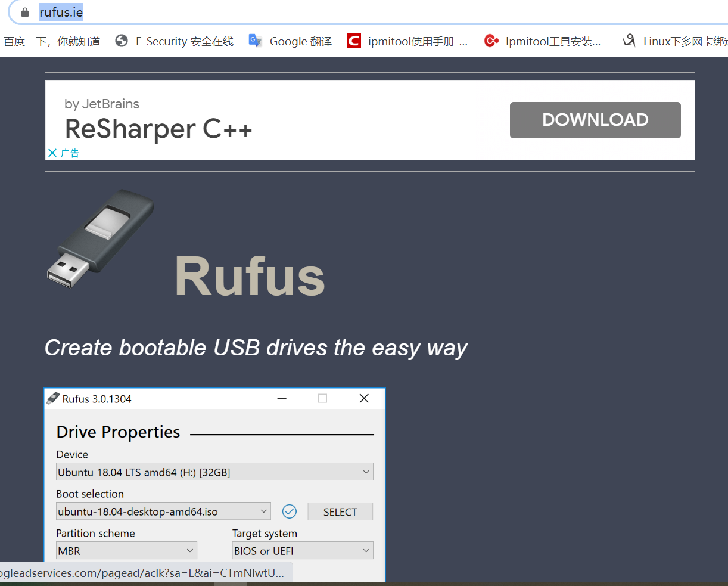Select the rufus.ie address bar text

[61, 13]
